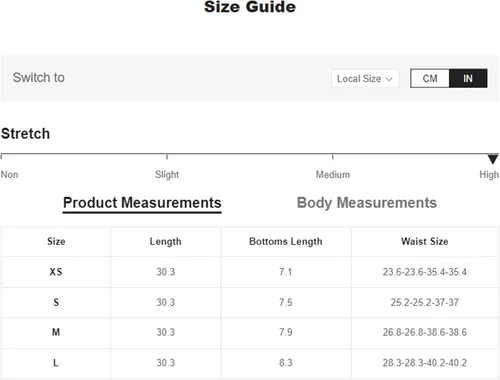Click the Waist Size column header
The width and height of the screenshot is (500, 380).
[x=425, y=241]
